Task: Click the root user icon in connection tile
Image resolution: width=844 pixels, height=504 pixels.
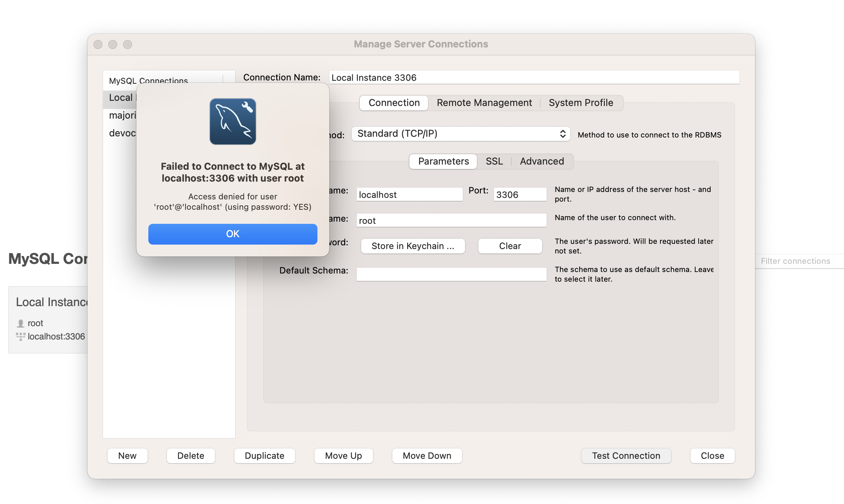Action: (20, 323)
